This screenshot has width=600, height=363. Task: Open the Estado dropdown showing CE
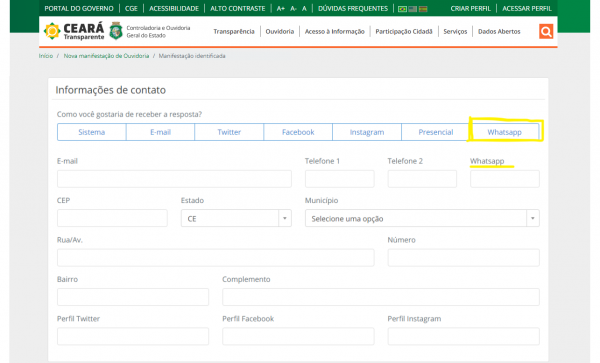236,218
